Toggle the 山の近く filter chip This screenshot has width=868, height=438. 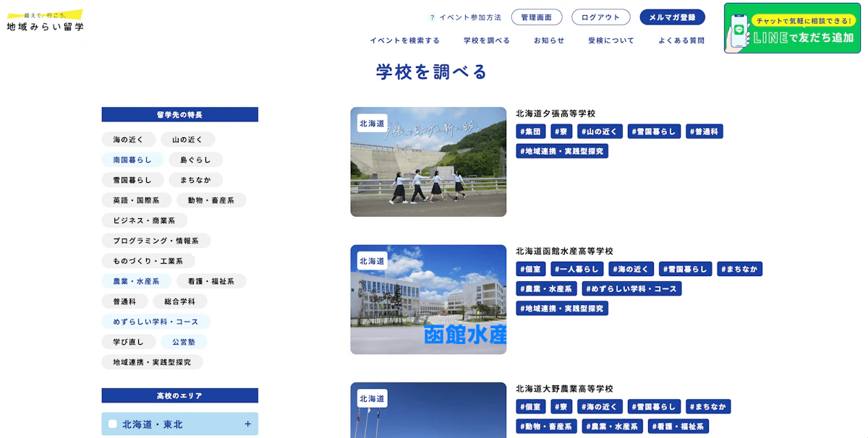(x=187, y=139)
